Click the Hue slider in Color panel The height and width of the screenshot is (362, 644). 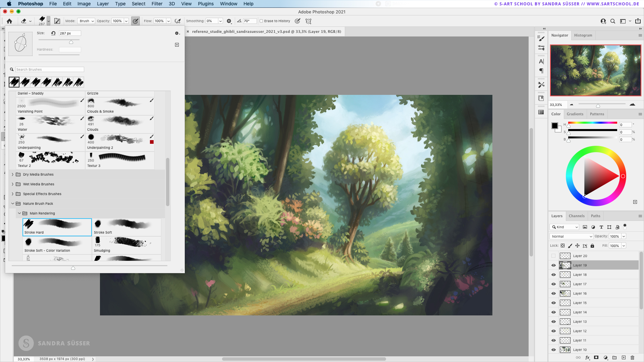592,123
